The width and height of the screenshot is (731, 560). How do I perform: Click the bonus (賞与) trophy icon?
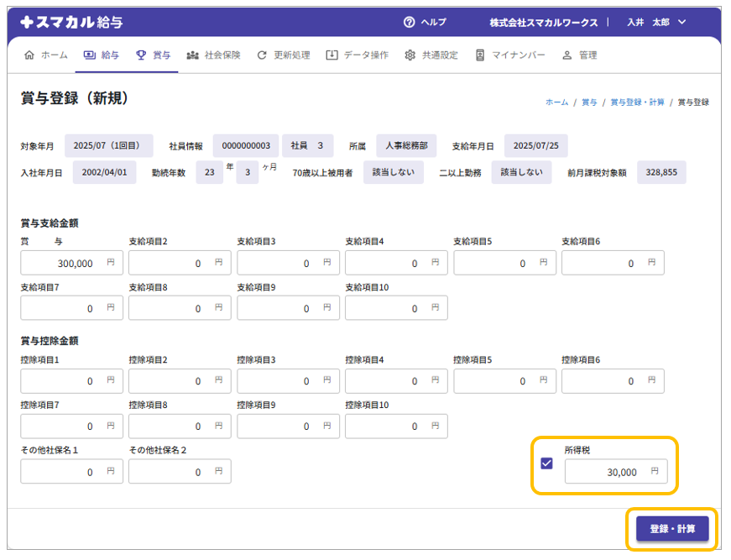click(141, 55)
